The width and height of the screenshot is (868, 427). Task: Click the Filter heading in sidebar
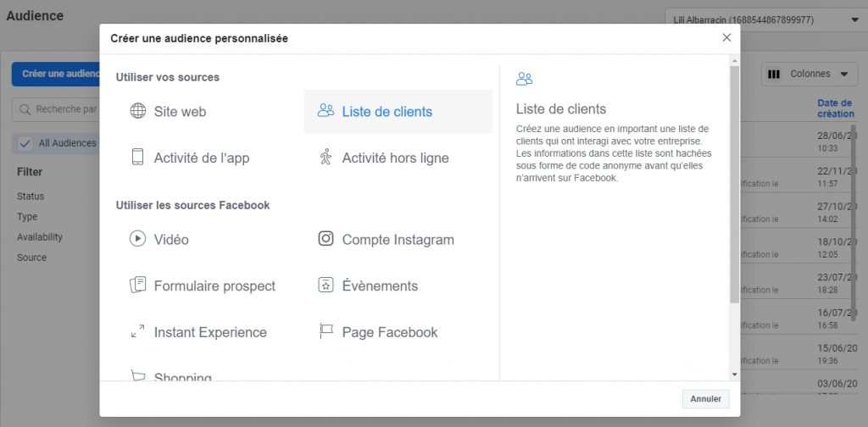30,172
